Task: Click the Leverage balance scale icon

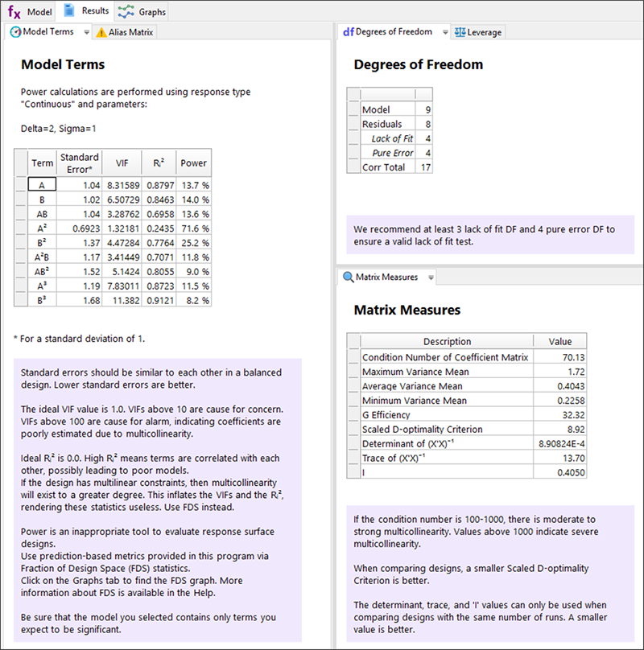Action: tap(459, 32)
